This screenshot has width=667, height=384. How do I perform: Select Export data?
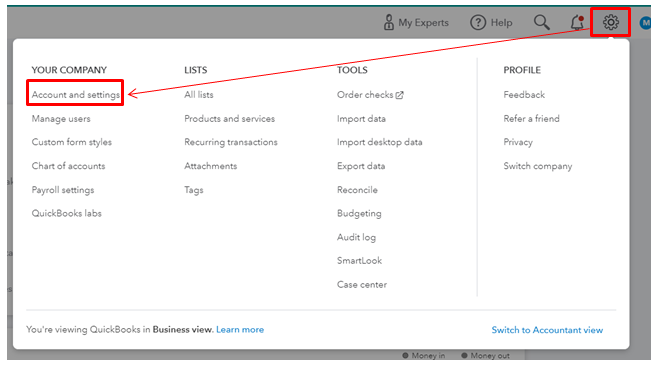pyautogui.click(x=361, y=166)
